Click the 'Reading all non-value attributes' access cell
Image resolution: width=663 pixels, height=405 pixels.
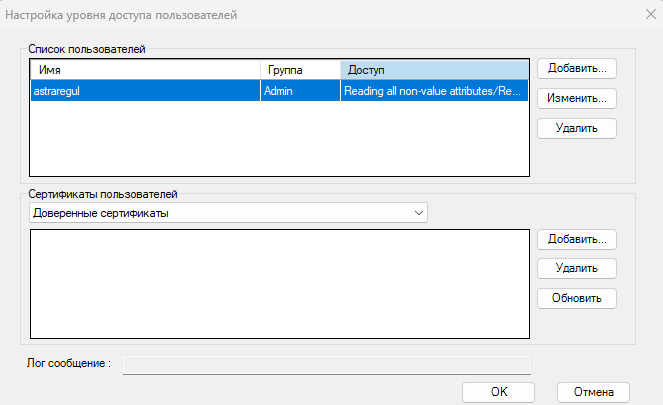click(433, 90)
